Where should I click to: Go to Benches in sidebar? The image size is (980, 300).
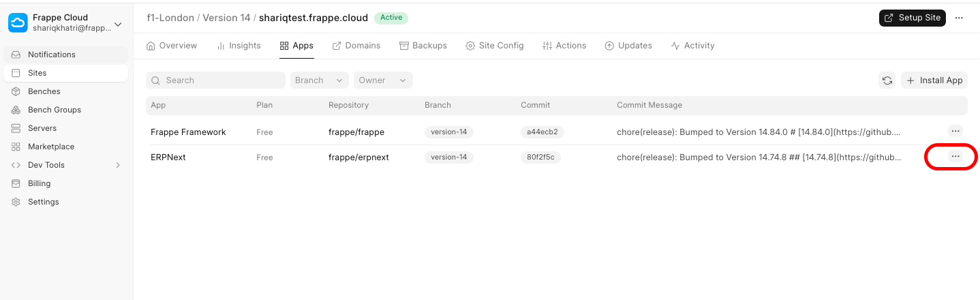(x=44, y=91)
